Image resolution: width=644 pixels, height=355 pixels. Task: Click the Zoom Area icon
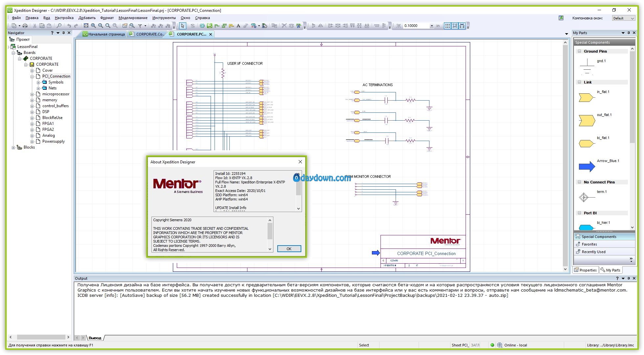point(108,26)
